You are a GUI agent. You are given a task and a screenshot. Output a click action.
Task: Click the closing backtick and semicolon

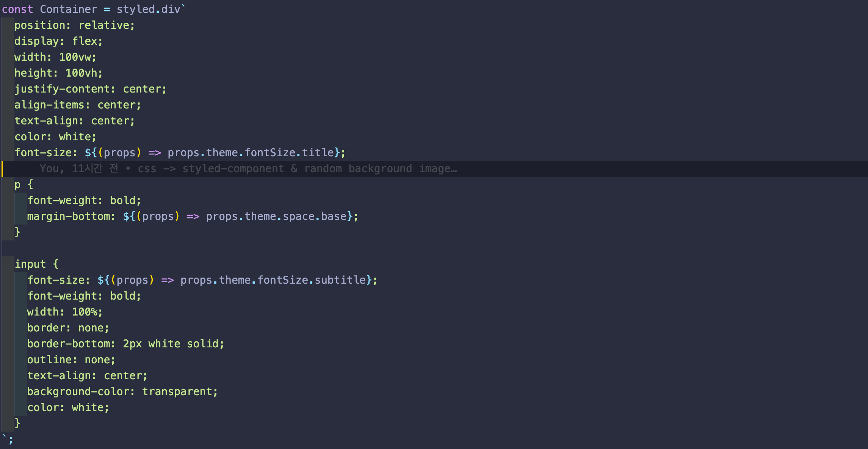point(8,440)
